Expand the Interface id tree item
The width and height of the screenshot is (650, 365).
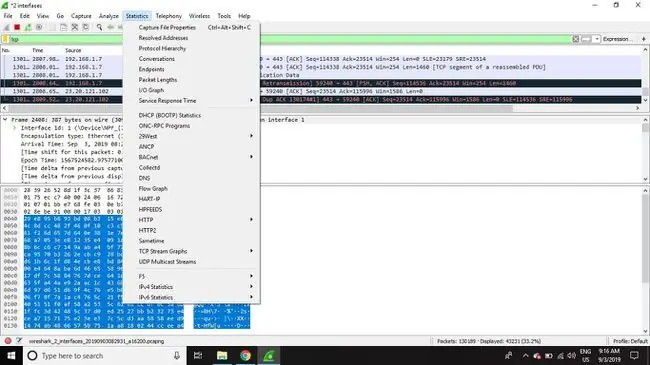(x=15, y=128)
